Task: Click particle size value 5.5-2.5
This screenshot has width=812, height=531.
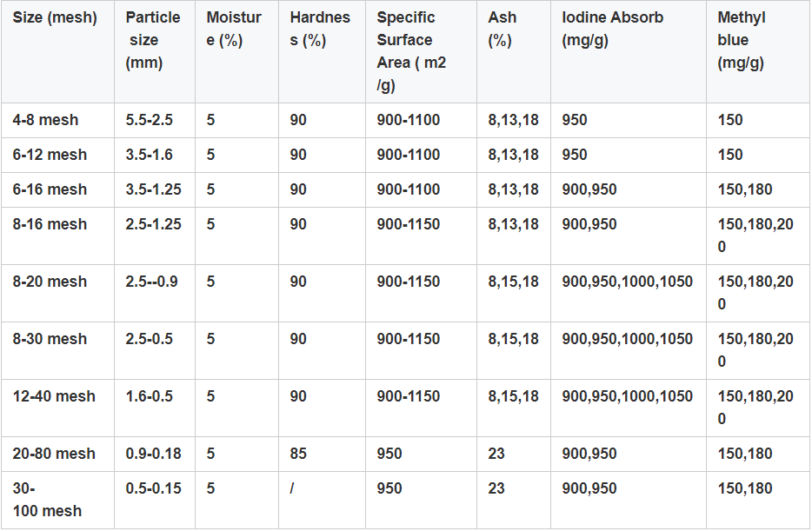Action: (150, 120)
